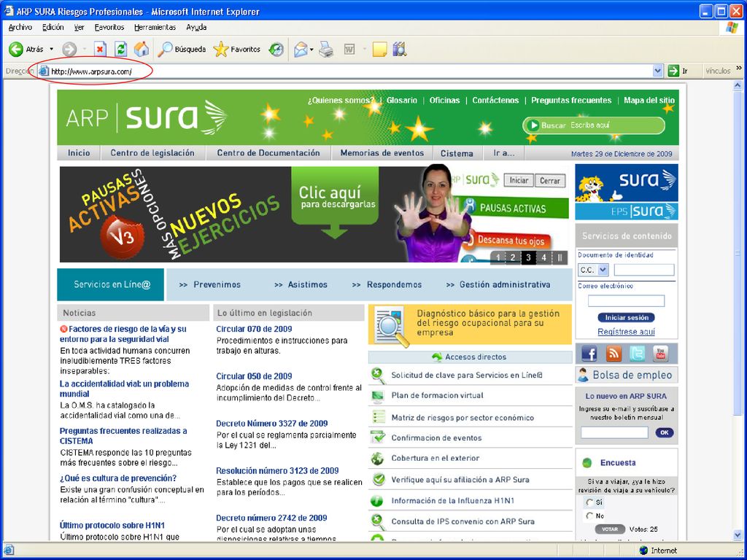
Task: Open the Home page icon
Action: point(142,49)
